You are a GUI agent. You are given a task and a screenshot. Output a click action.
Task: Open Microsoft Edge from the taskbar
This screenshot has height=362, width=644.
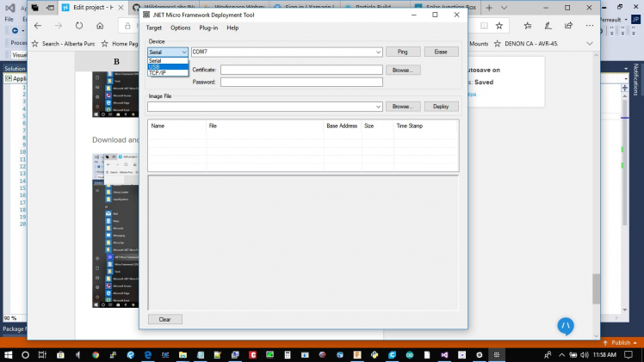(x=147, y=354)
